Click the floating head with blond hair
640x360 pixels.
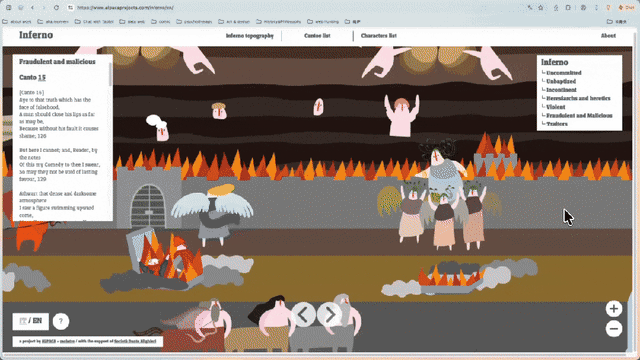(219, 111)
